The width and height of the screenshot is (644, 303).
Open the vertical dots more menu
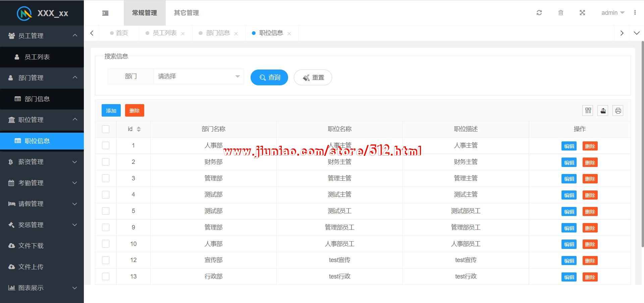pyautogui.click(x=635, y=13)
